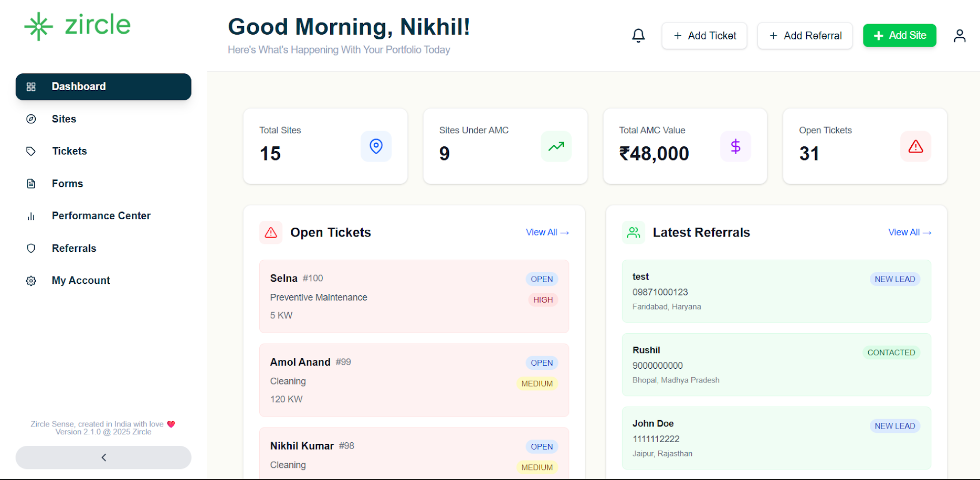Click the ₹48,000 AMC value
980x480 pixels.
point(654,154)
